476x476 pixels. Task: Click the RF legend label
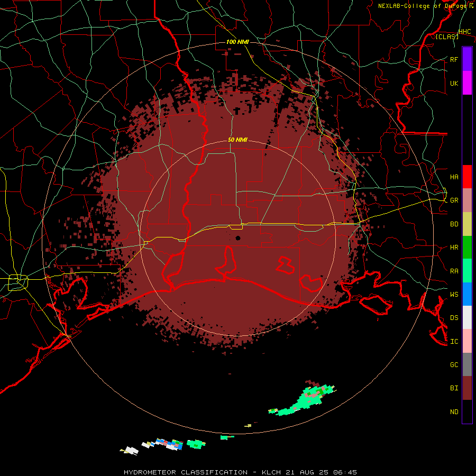click(454, 59)
